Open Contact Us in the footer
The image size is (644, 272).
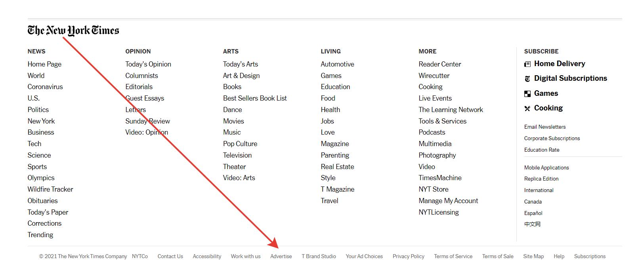tap(170, 256)
